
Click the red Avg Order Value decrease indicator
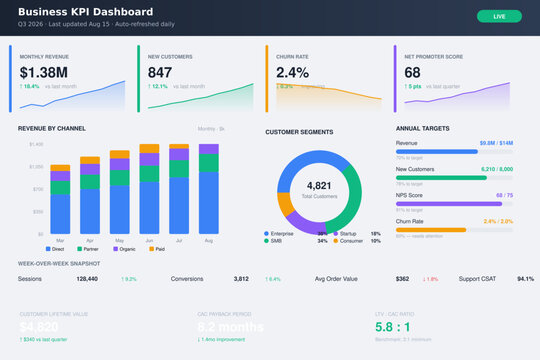[430, 279]
